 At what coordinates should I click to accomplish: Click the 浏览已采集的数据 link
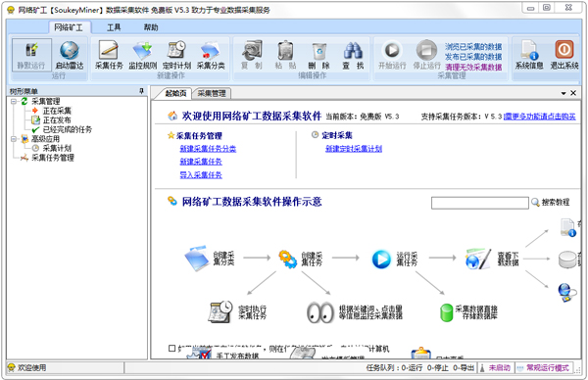(x=473, y=47)
